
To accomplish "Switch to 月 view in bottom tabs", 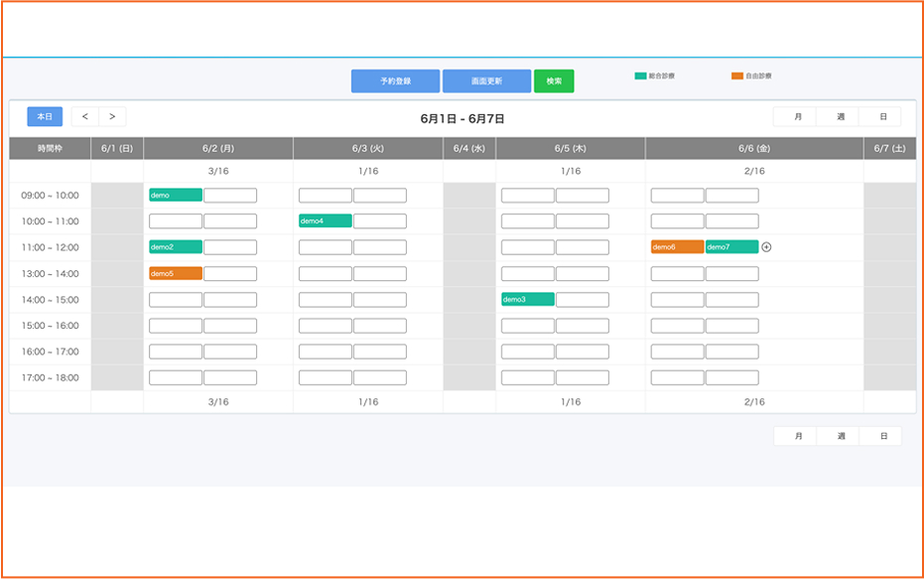I will click(x=798, y=436).
